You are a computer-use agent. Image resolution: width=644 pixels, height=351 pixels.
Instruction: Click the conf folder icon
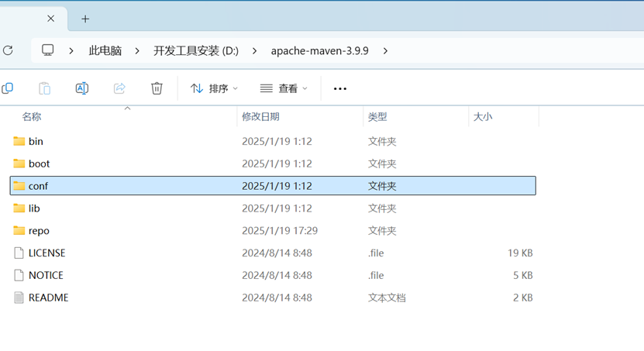point(19,186)
